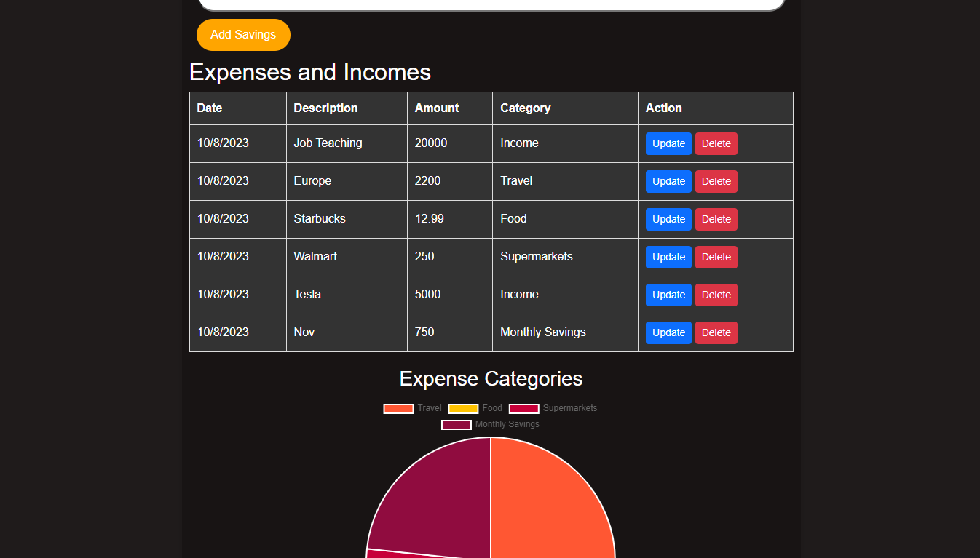
Task: Delete the Starbucks entry
Action: 716,219
